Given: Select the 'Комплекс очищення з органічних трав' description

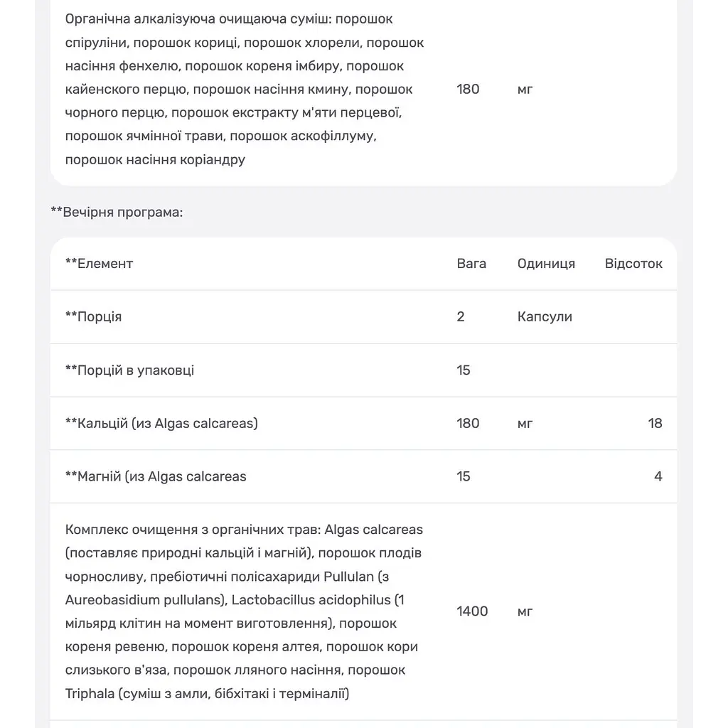Looking at the screenshot, I should click(x=245, y=611).
